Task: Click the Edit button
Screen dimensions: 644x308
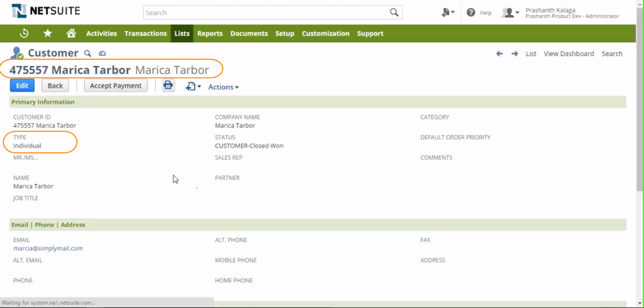Action: coord(22,85)
